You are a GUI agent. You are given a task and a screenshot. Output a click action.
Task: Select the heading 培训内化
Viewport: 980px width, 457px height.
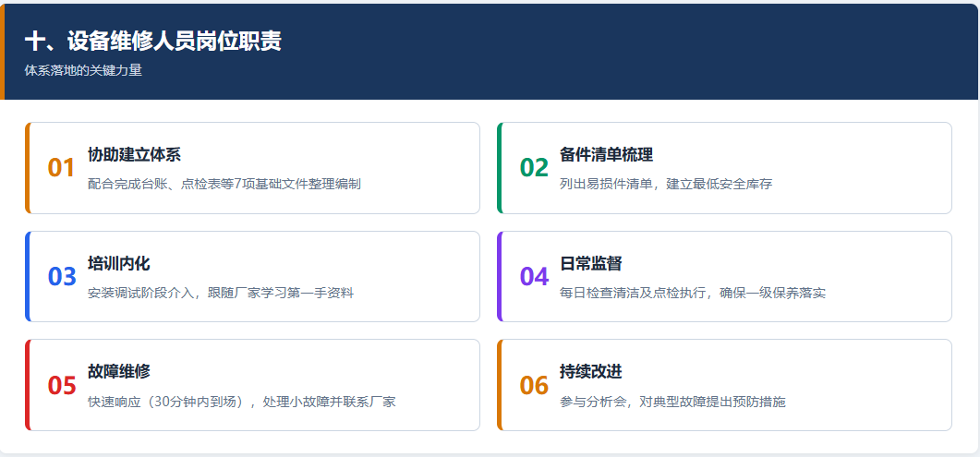pos(119,263)
